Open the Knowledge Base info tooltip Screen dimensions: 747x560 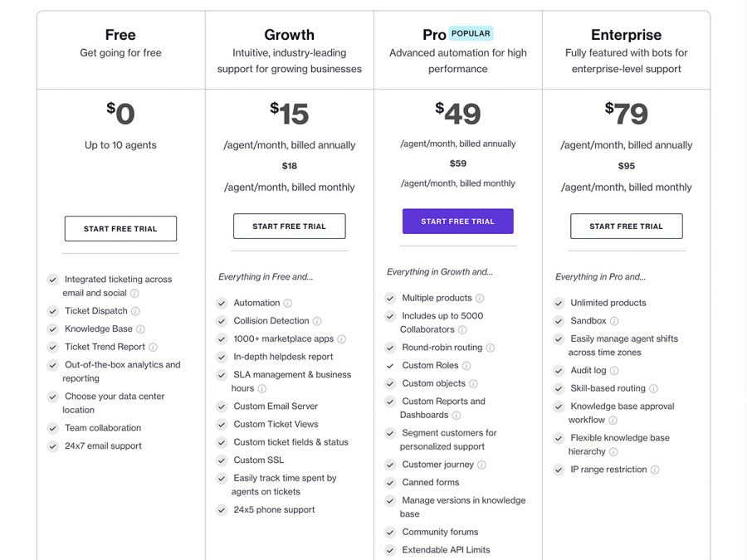click(140, 329)
